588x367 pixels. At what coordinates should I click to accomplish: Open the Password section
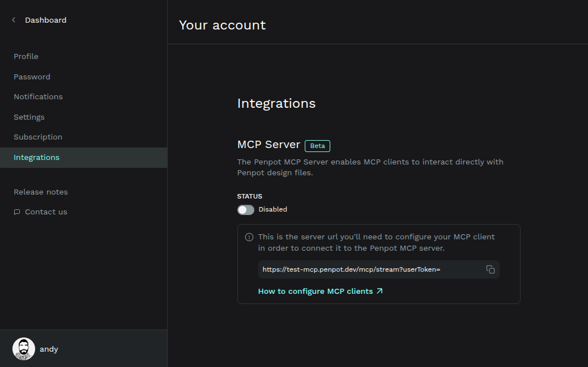[32, 77]
